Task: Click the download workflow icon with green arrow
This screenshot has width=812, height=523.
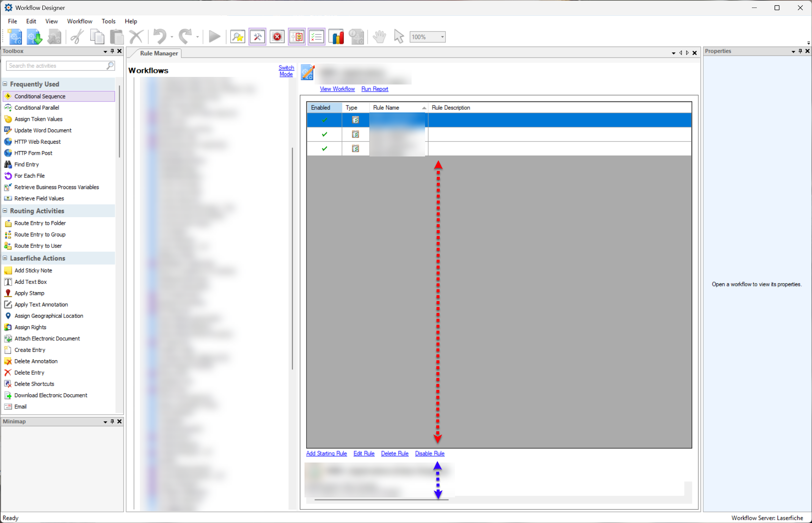Action: (34, 37)
